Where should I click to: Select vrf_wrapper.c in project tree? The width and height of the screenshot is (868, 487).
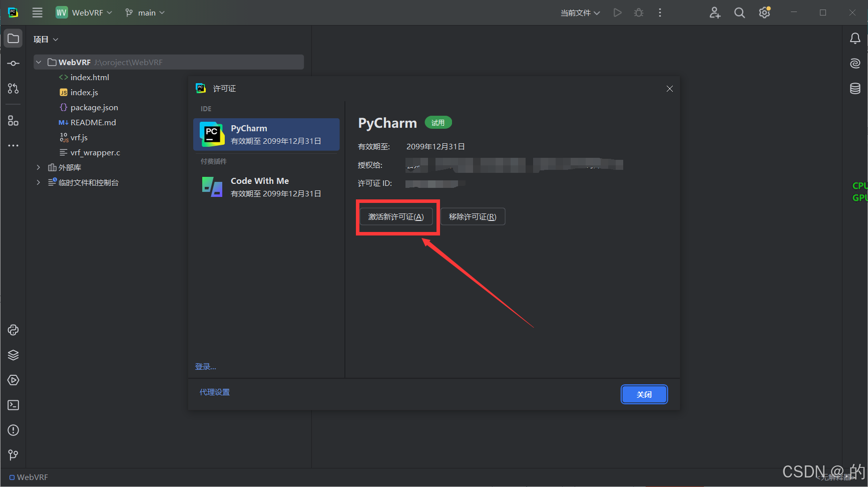click(90, 152)
